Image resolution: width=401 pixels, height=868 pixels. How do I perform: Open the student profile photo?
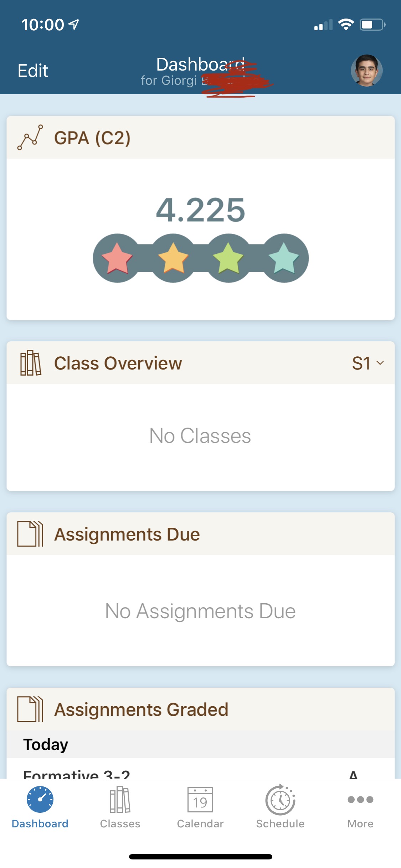click(x=366, y=71)
